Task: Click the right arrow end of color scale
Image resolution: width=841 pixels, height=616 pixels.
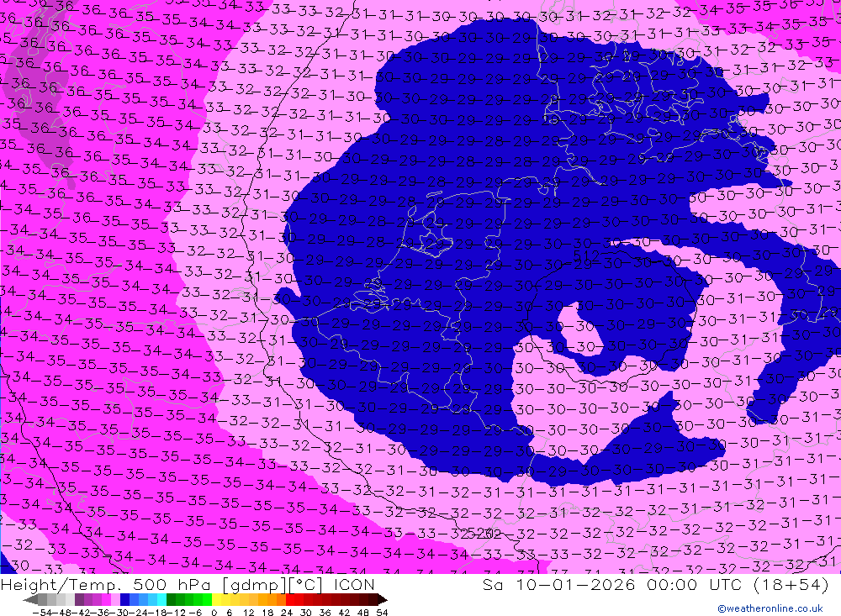Action: [383, 600]
